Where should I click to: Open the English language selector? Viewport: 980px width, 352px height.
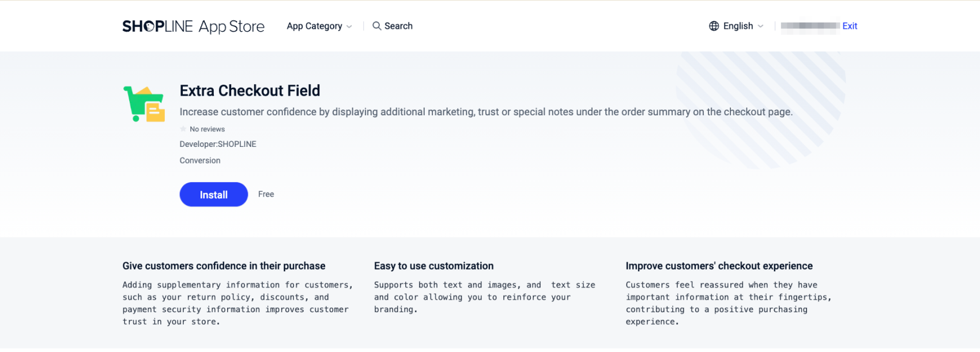[738, 26]
